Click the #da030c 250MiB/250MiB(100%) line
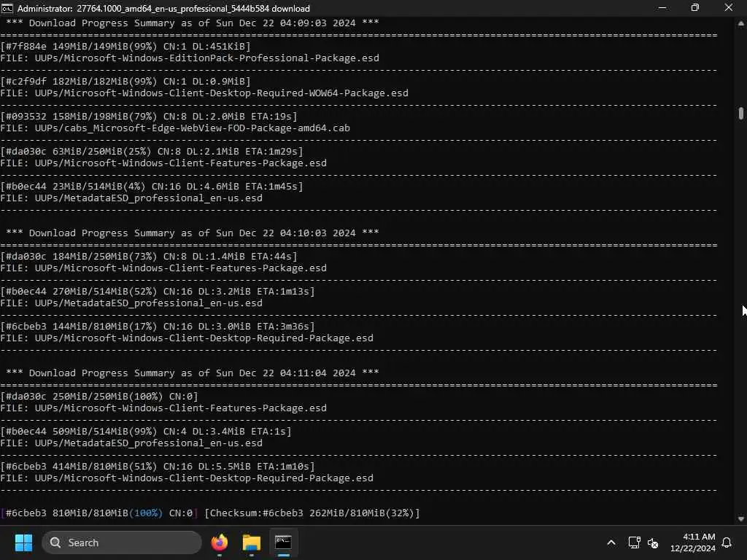Viewport: 747px width, 560px height. [99, 396]
